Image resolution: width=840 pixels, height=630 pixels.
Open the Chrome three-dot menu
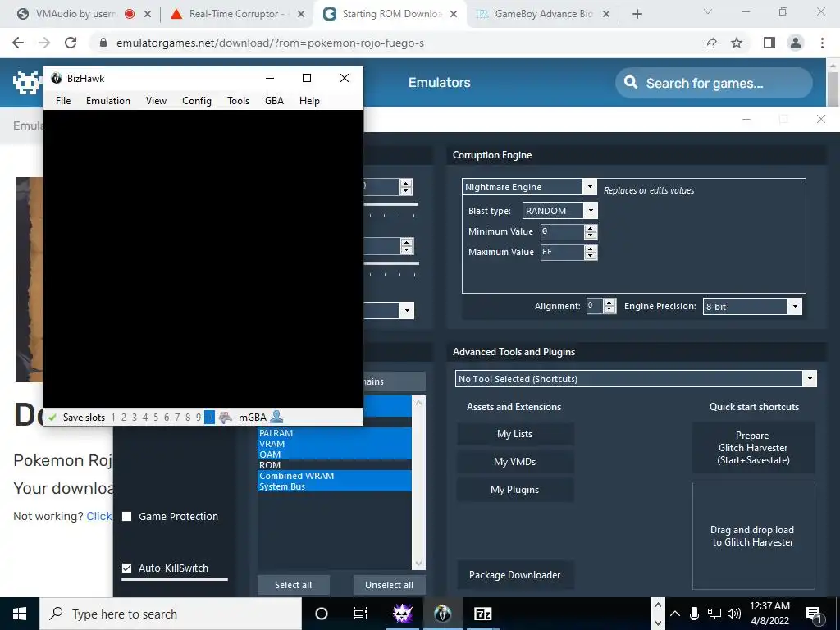822,43
